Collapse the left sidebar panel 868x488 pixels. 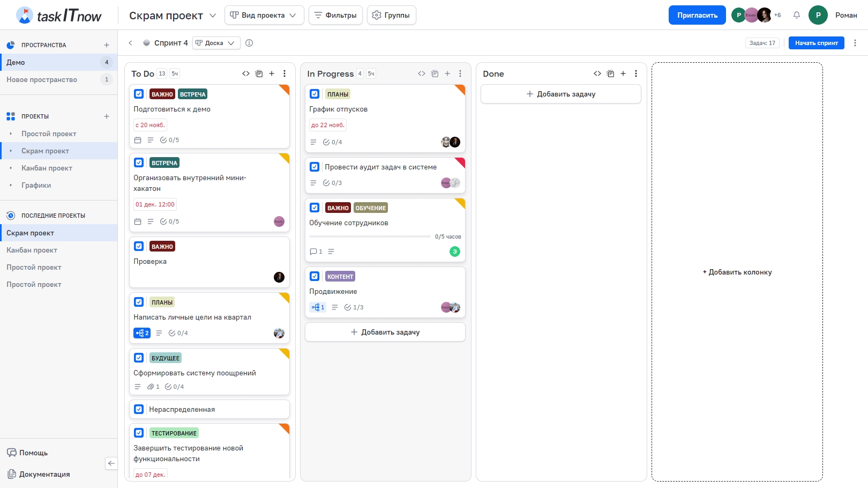[111, 463]
